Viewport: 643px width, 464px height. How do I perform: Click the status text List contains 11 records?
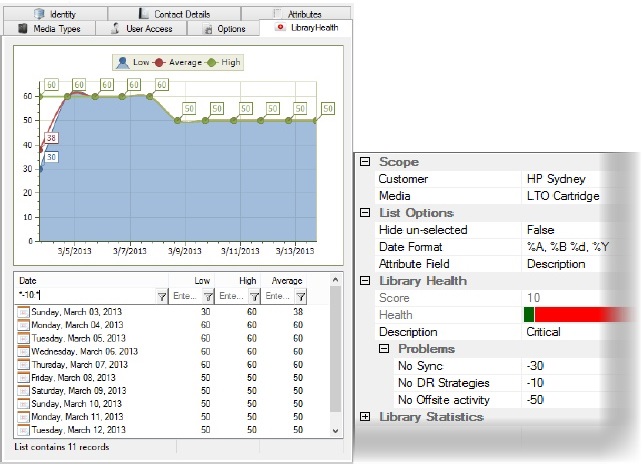click(x=62, y=447)
